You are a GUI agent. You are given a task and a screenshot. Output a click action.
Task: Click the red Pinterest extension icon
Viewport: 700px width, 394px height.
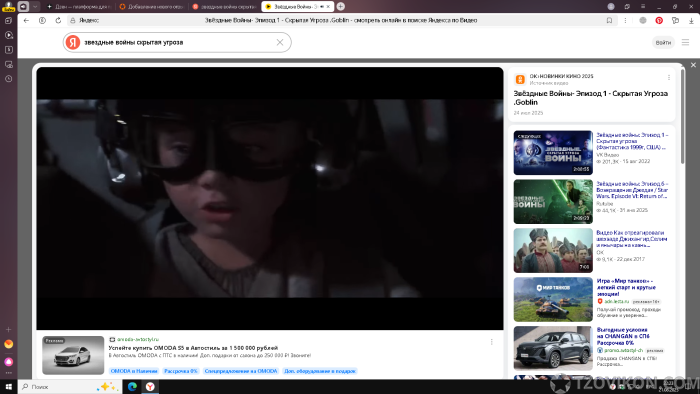tap(659, 21)
